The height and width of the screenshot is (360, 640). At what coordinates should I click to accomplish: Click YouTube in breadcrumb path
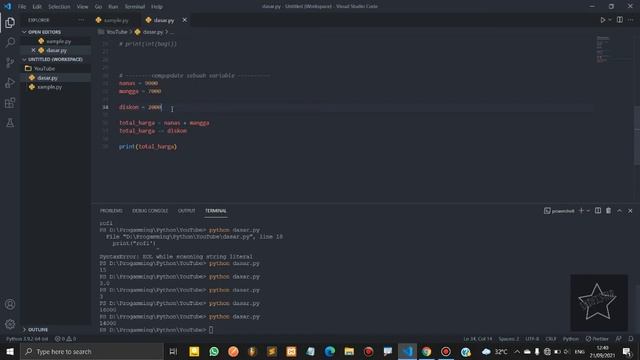pyautogui.click(x=117, y=32)
